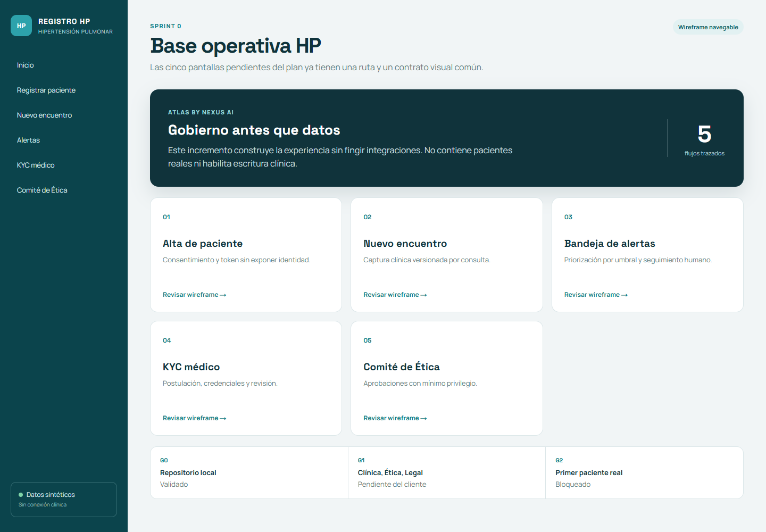This screenshot has height=532, width=766.
Task: Click the HIPERTENSIÓN PULMONAR subtitle
Action: coord(76,32)
